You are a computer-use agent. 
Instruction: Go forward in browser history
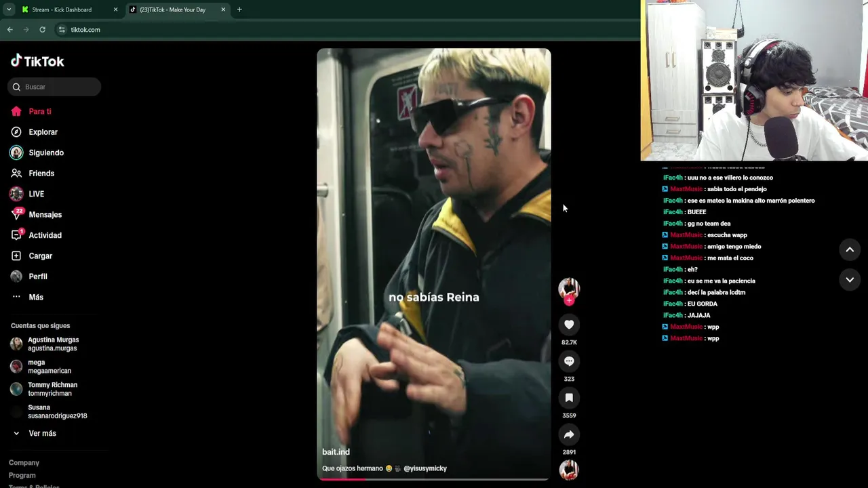(x=26, y=30)
